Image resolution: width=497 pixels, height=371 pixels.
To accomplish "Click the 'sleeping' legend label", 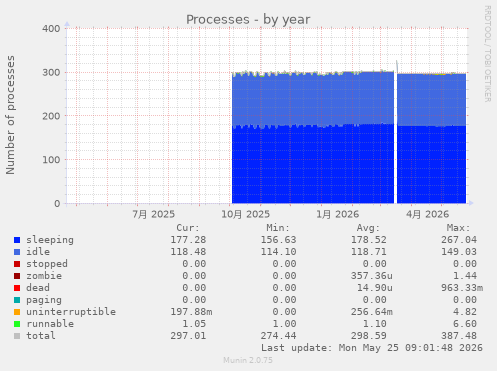I will pyautogui.click(x=50, y=240).
